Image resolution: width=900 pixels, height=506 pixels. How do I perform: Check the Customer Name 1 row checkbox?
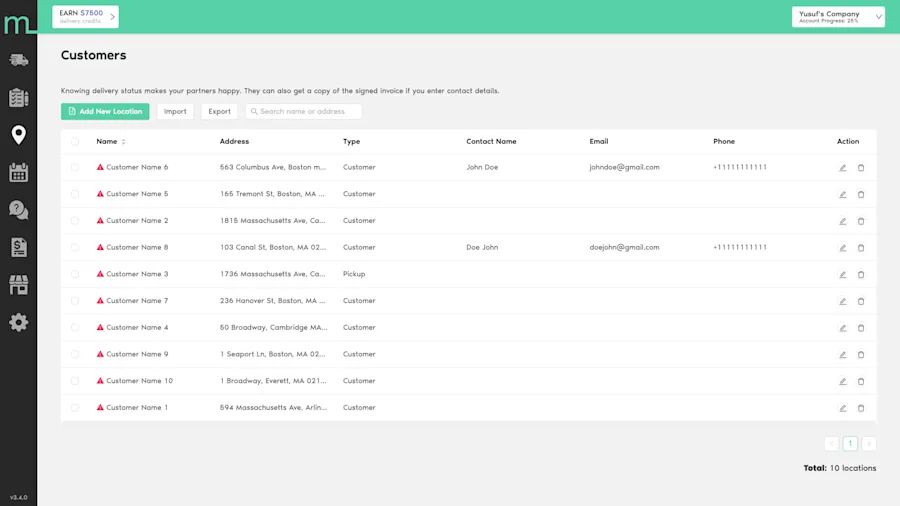click(x=75, y=407)
